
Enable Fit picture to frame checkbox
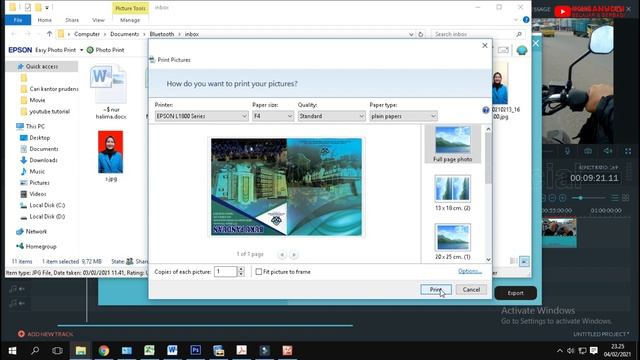click(258, 271)
